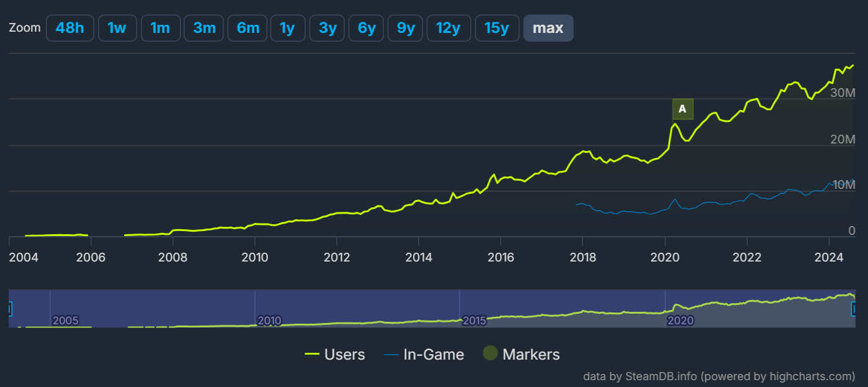The height and width of the screenshot is (387, 868).
Task: Select 3y zoom range
Action: [x=327, y=28]
